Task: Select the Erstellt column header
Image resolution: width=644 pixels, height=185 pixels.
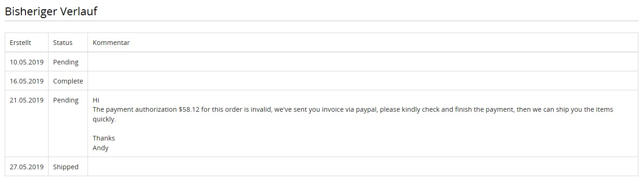Action: 20,43
